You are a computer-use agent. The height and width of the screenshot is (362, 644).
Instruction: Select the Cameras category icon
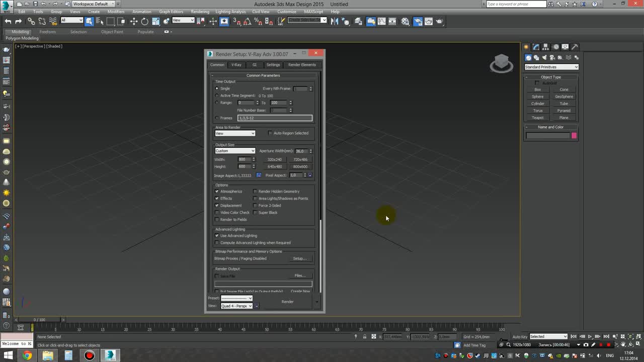click(x=552, y=57)
